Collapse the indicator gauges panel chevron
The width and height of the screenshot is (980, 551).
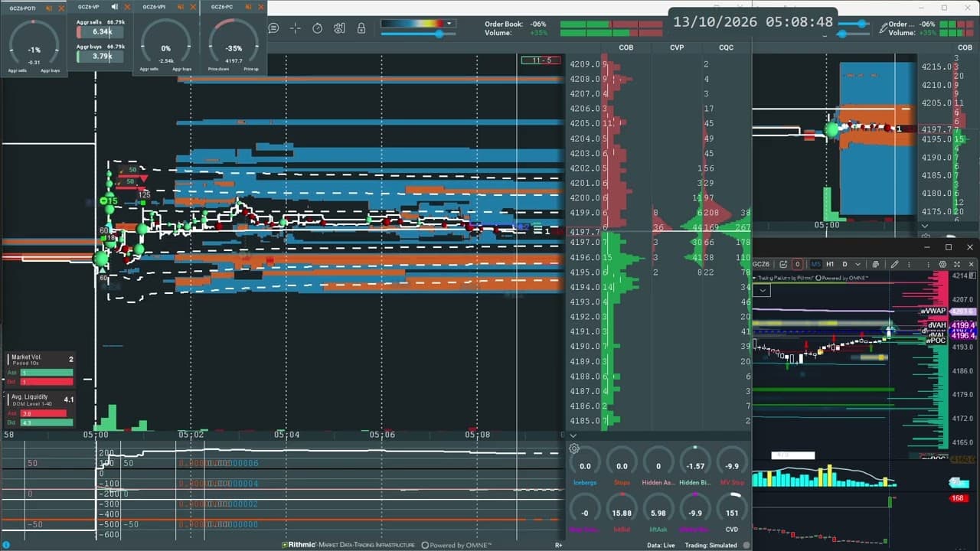tap(573, 435)
